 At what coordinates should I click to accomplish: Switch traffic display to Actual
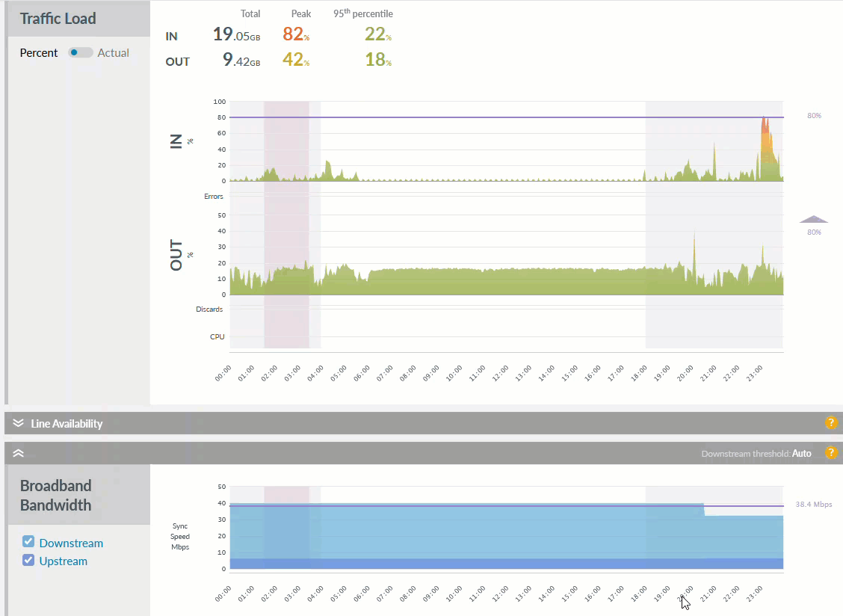114,52
